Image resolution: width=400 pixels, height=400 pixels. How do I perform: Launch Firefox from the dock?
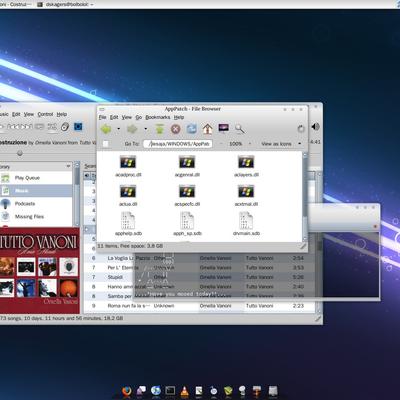click(127, 391)
